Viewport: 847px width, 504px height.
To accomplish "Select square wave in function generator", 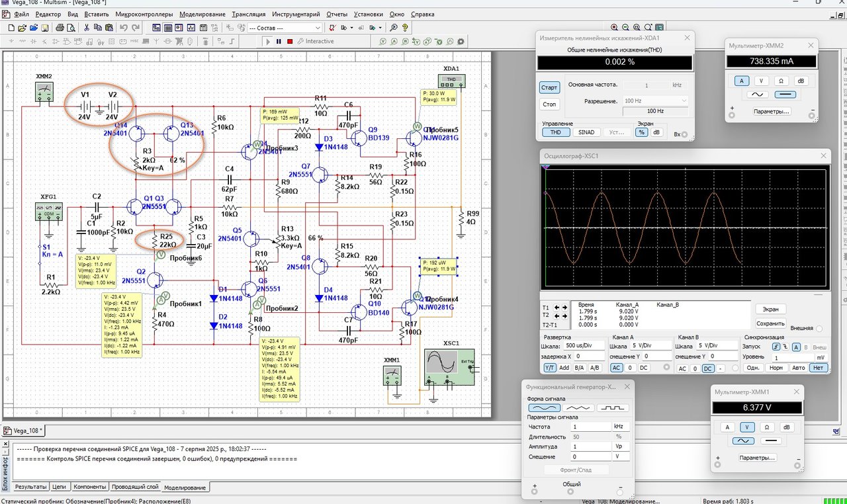I will tap(613, 407).
